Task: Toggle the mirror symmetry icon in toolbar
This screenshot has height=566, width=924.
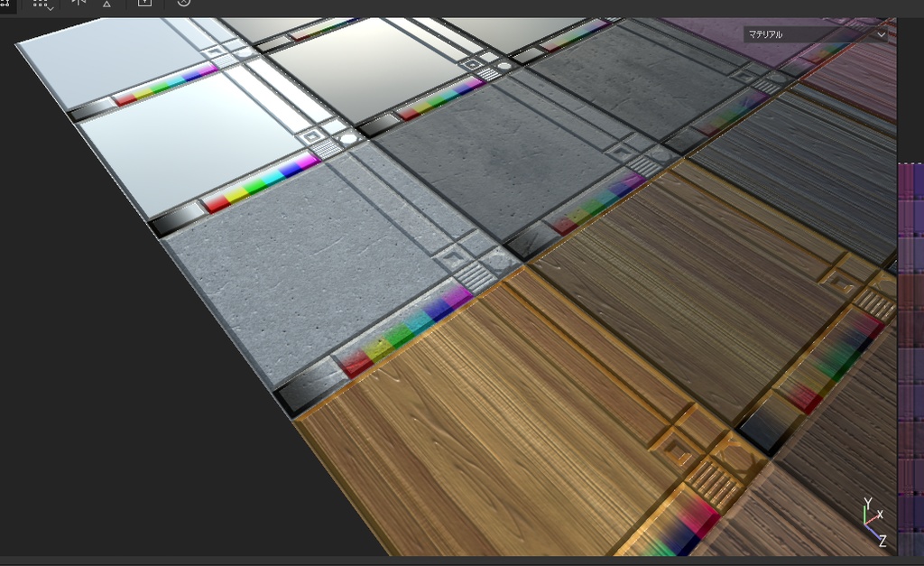Action: (78, 3)
